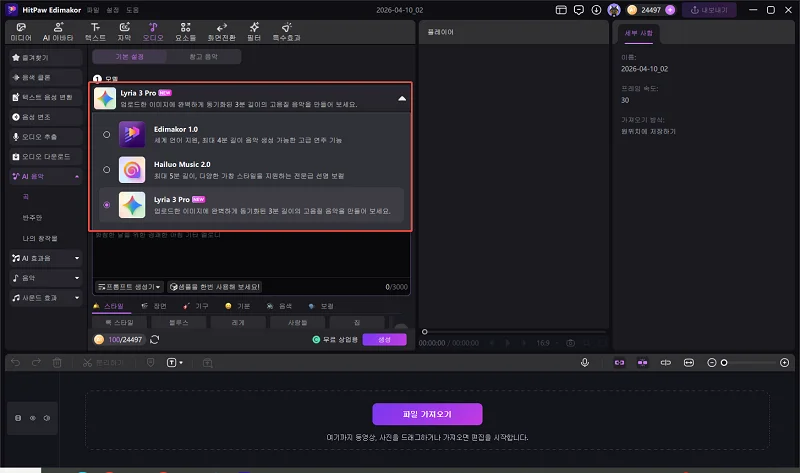This screenshot has height=473, width=800.
Task: Click the zoom-out minus on timeline
Action: (x=712, y=363)
